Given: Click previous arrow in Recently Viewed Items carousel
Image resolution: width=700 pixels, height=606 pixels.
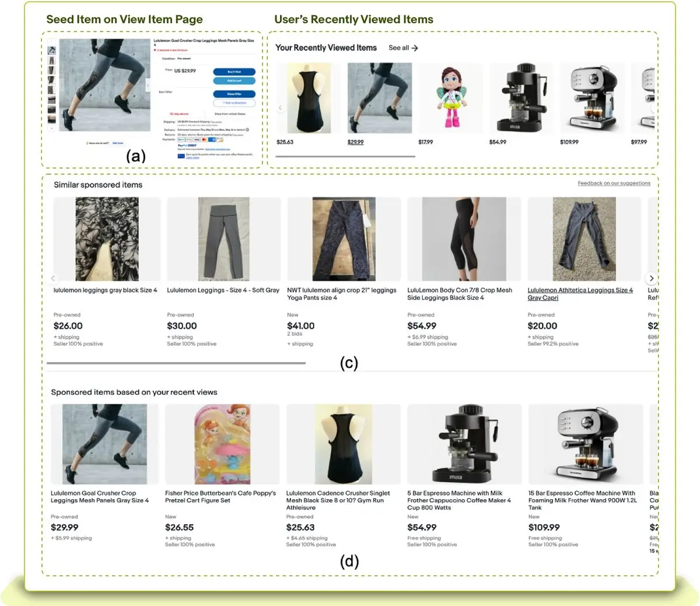Looking at the screenshot, I should tap(281, 108).
